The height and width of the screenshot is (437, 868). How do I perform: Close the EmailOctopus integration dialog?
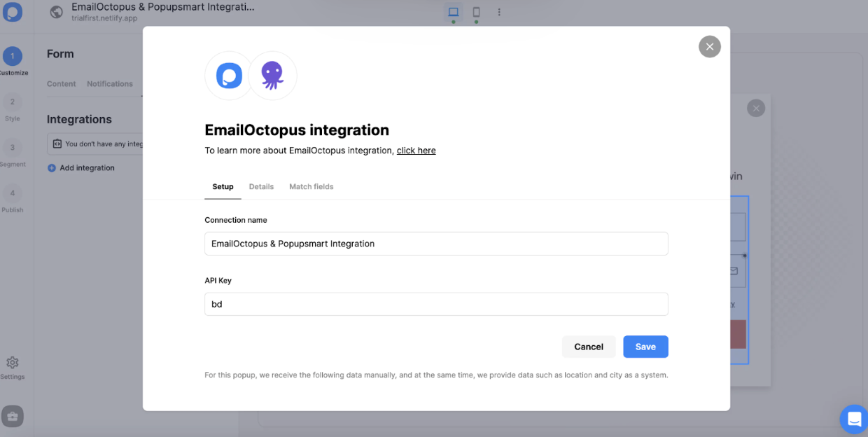(710, 46)
